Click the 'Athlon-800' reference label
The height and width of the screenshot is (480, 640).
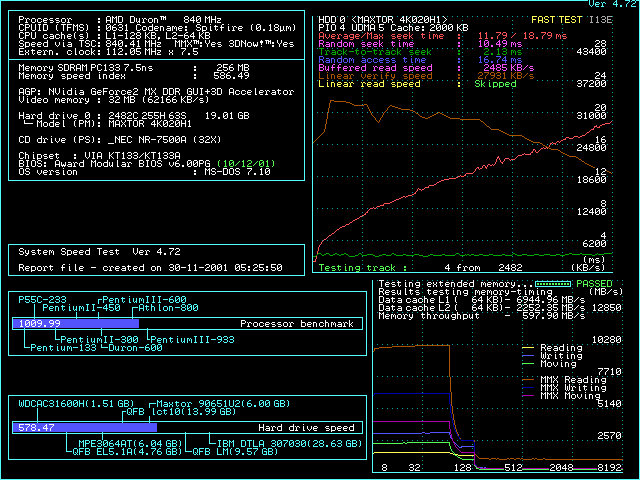[x=168, y=308]
